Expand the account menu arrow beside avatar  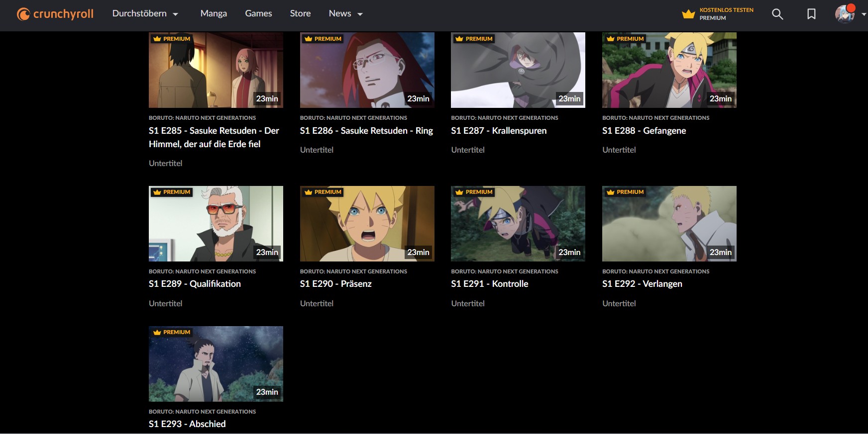point(864,14)
